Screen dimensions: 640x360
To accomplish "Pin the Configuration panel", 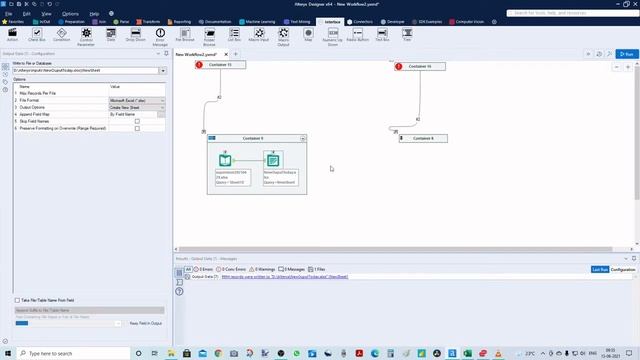I will [166, 53].
